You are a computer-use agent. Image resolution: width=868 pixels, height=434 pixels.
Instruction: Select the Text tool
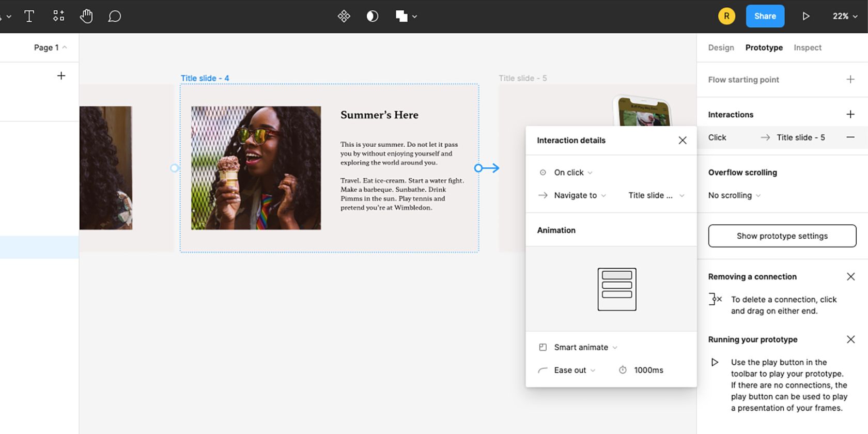pos(29,17)
